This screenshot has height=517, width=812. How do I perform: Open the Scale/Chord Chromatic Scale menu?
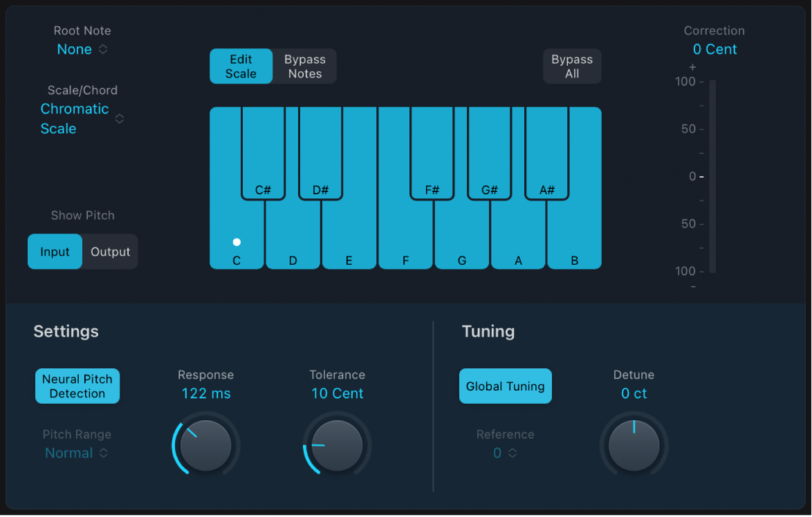click(82, 118)
